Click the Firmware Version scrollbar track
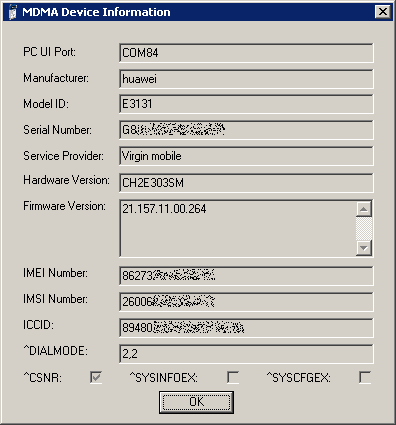The width and height of the screenshot is (396, 425). [364, 229]
